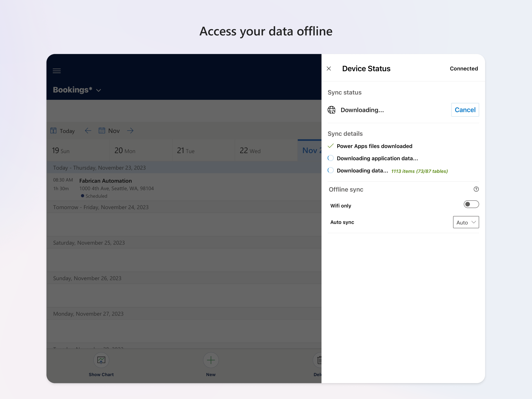Toggle the Wifi only switch

tap(471, 204)
